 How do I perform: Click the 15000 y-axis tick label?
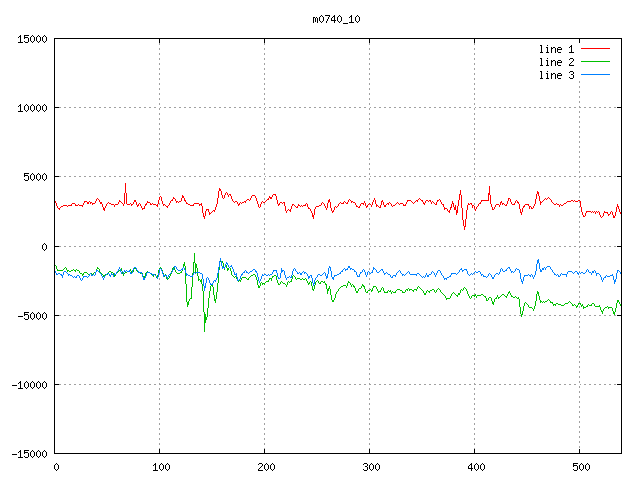32,39
